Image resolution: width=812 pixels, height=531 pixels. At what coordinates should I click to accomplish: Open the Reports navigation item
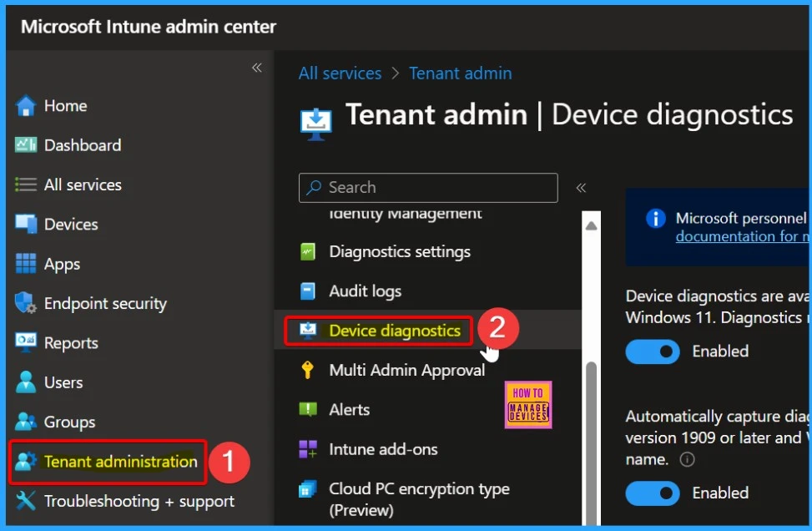pyautogui.click(x=71, y=343)
